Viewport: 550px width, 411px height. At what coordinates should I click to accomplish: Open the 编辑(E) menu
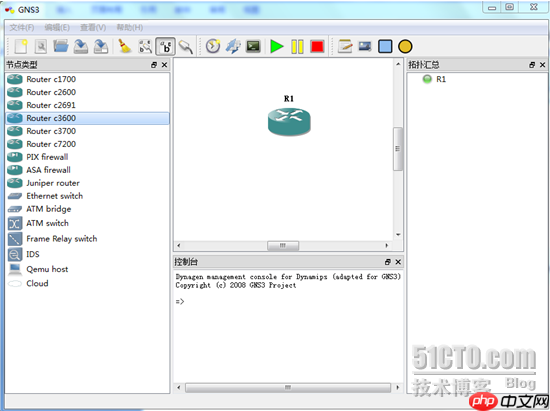[57, 27]
